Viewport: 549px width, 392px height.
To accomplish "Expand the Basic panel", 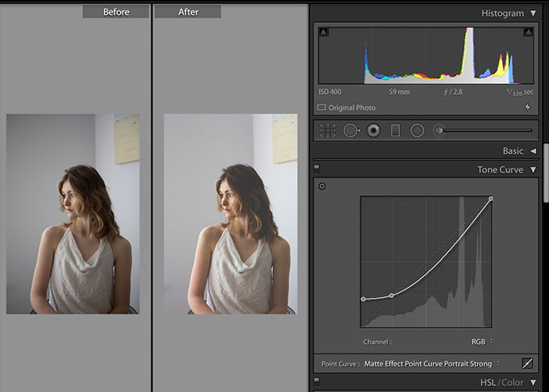I will coord(533,151).
